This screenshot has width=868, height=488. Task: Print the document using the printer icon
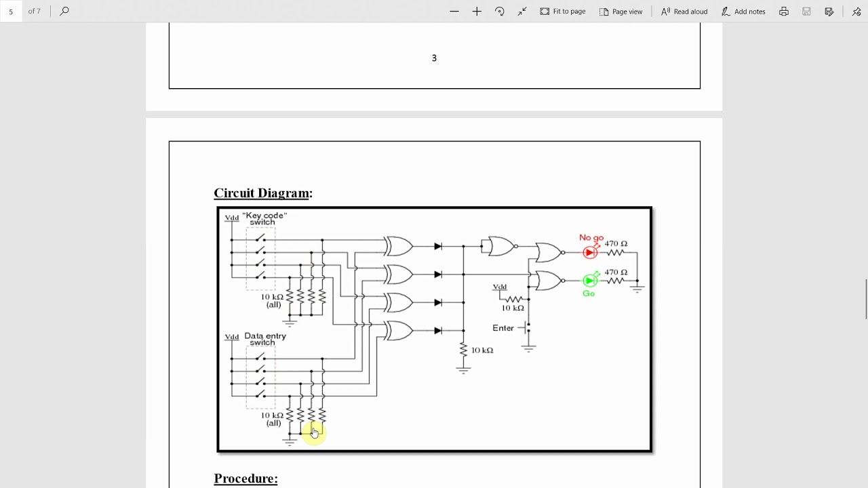[x=784, y=11]
